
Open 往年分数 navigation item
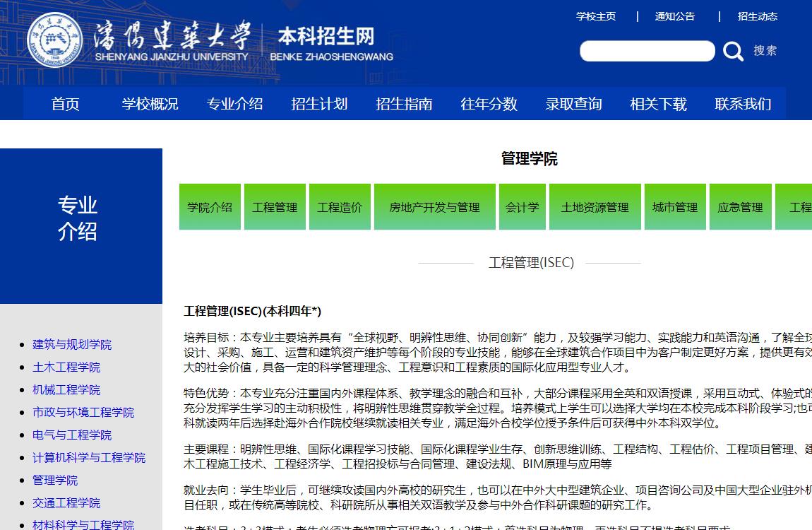pos(489,104)
